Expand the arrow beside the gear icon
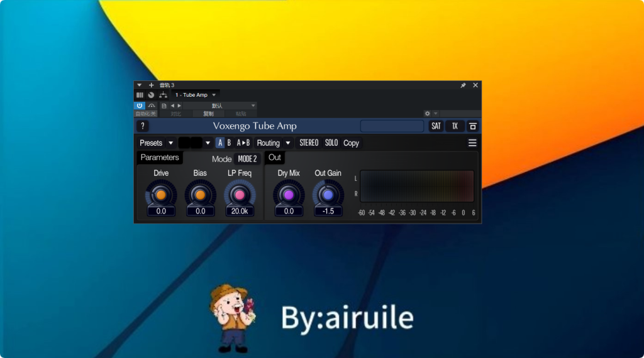Image resolution: width=644 pixels, height=358 pixels. coord(436,114)
